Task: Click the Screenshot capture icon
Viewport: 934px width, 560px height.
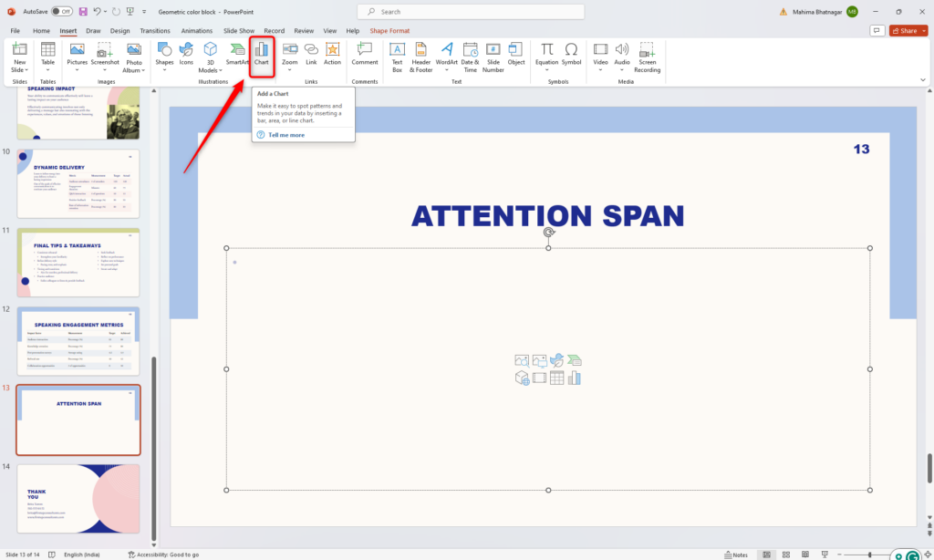Action: click(x=105, y=53)
